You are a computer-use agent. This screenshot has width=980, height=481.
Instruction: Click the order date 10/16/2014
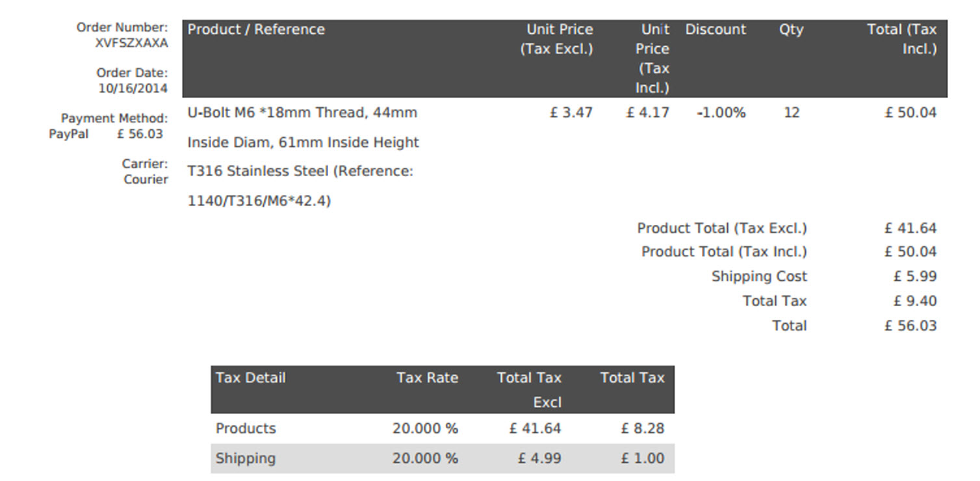point(133,88)
